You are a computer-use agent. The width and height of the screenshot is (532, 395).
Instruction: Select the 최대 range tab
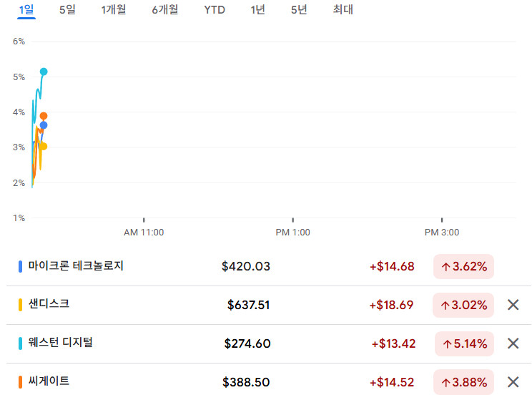click(x=343, y=10)
